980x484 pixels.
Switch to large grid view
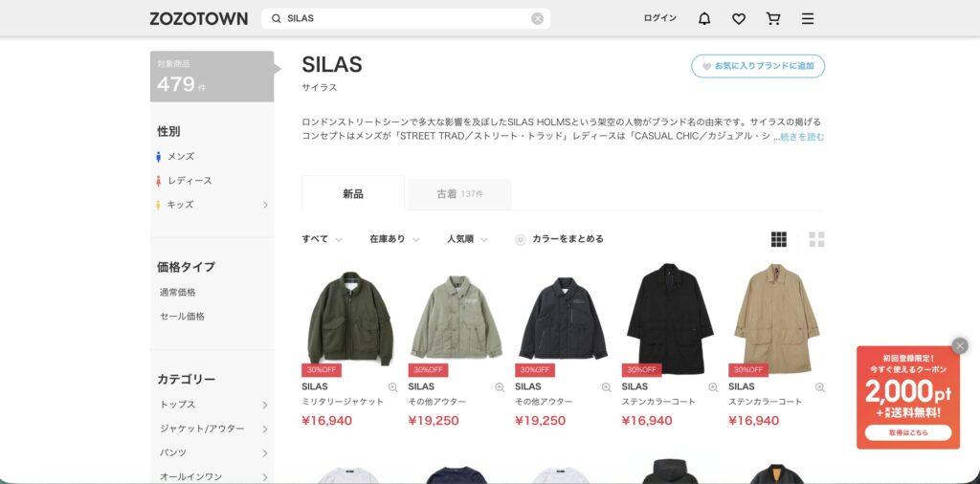tap(817, 239)
